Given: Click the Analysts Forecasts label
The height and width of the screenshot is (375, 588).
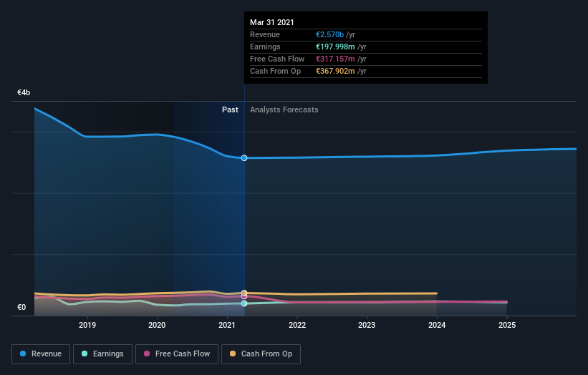Looking at the screenshot, I should (284, 109).
